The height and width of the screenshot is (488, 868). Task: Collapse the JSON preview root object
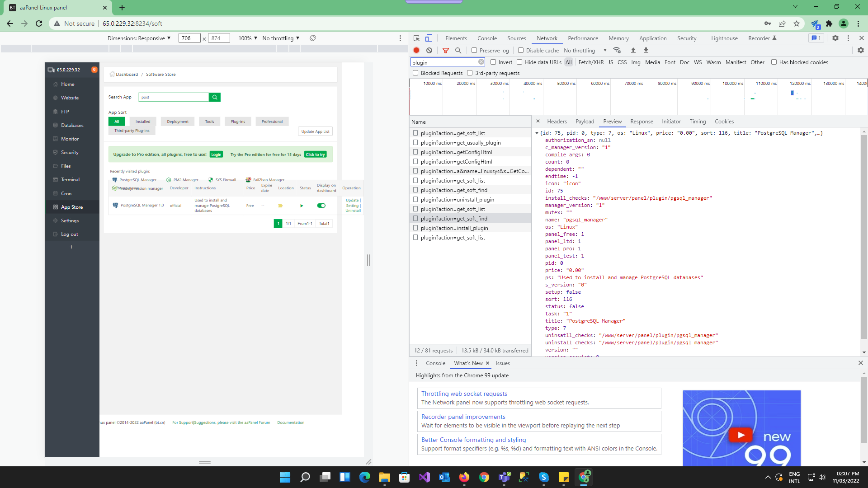click(537, 133)
